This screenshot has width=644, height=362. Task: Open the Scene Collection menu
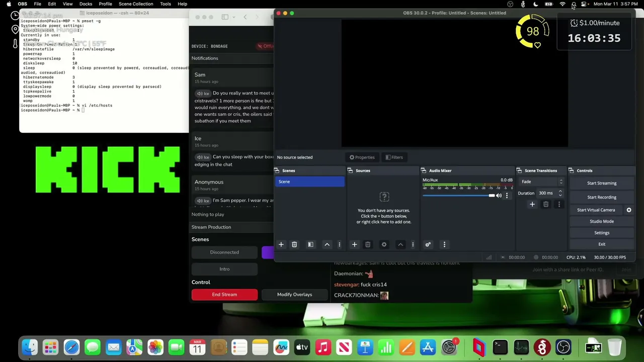tap(136, 4)
